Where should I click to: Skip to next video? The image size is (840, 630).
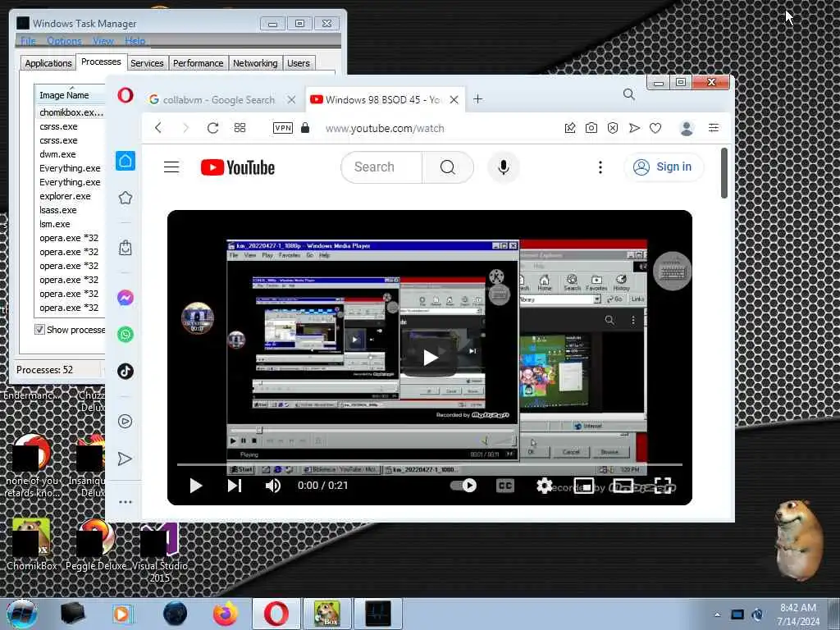pos(235,486)
